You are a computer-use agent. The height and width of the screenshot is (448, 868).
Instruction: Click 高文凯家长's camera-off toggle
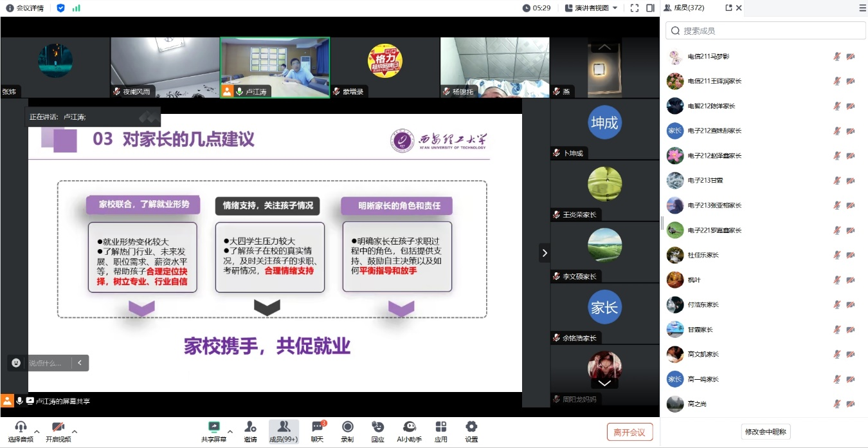pyautogui.click(x=851, y=354)
